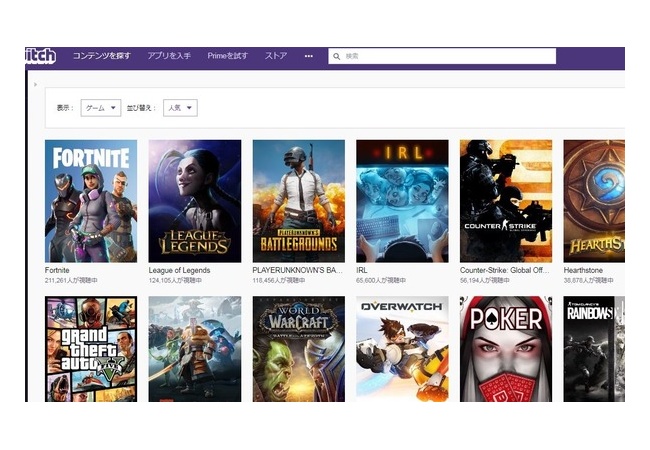This screenshot has height=450, width=650.
Task: Open the League of Legends cover
Action: tap(195, 201)
